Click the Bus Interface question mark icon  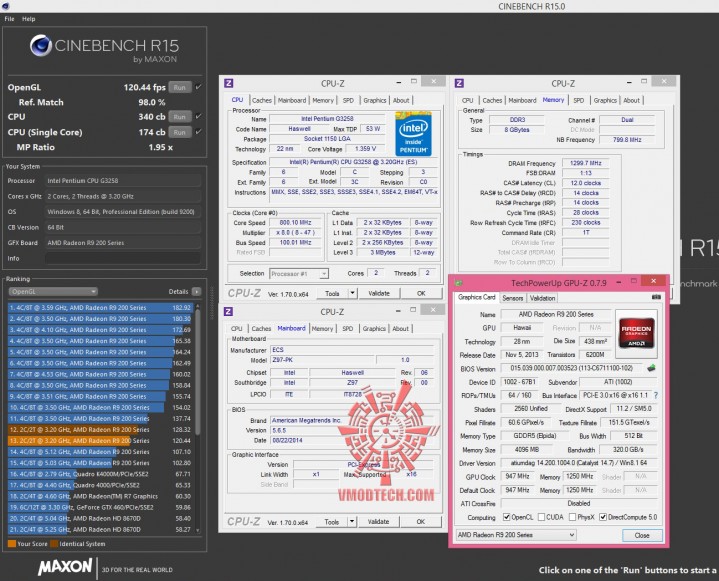click(x=656, y=395)
